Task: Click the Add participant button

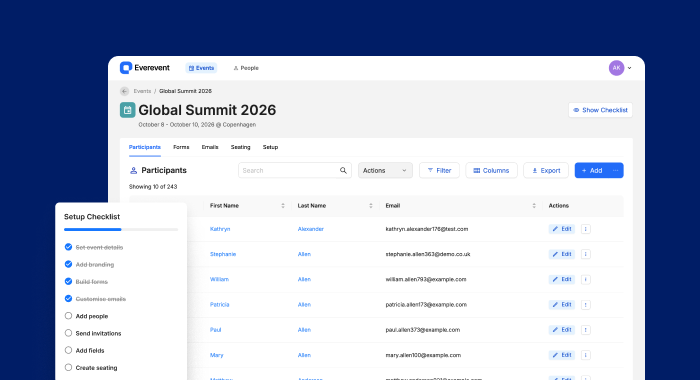Action: [592, 170]
